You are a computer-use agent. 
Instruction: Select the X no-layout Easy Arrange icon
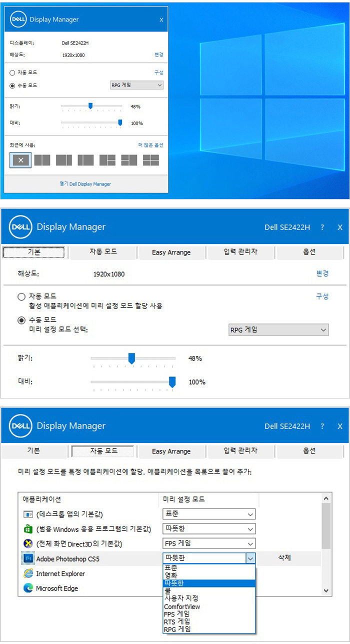click(20, 160)
